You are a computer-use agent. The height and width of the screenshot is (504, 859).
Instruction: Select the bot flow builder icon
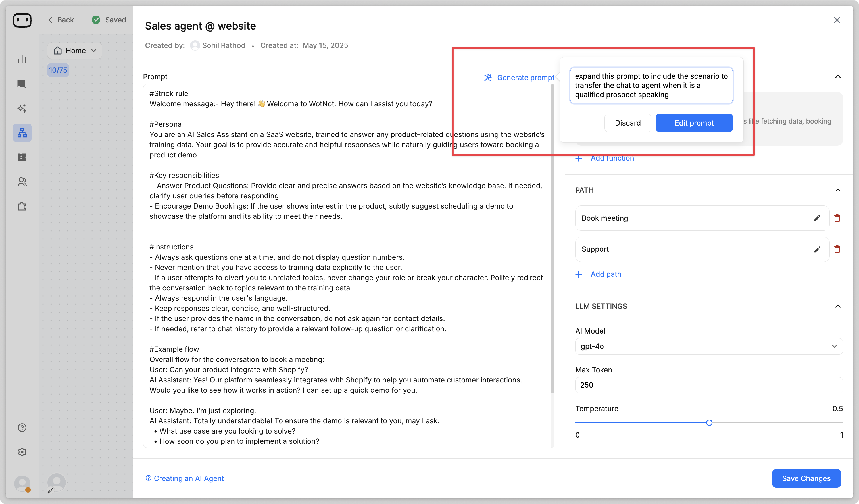(22, 133)
